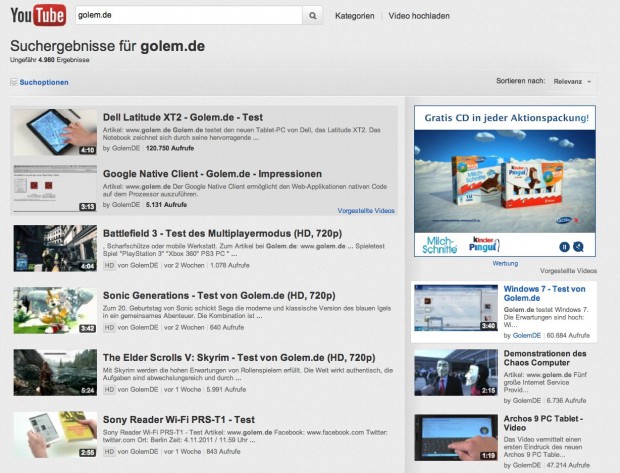Screen dimensions: 620x473
Task: Expand the Suchoptionen search options
Action: pyautogui.click(x=44, y=82)
